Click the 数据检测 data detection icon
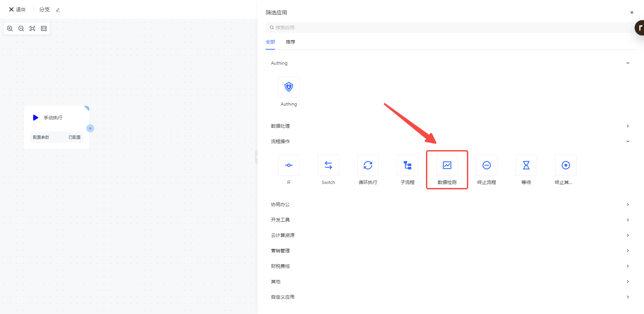644x314 pixels. click(x=447, y=165)
